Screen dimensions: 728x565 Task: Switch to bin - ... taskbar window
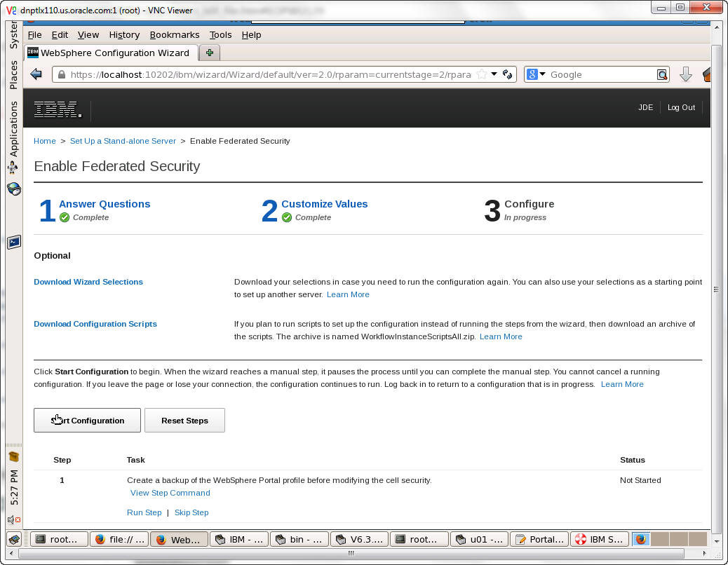[x=299, y=540]
